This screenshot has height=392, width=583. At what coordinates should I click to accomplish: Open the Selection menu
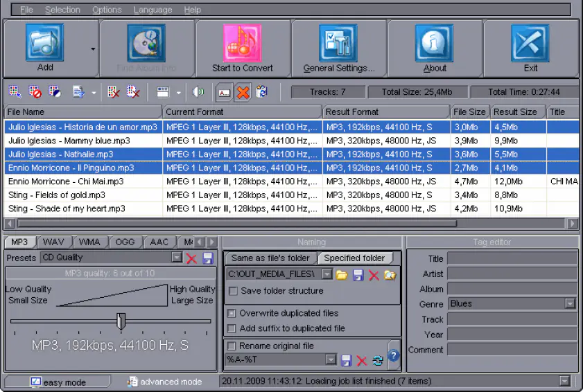click(62, 10)
